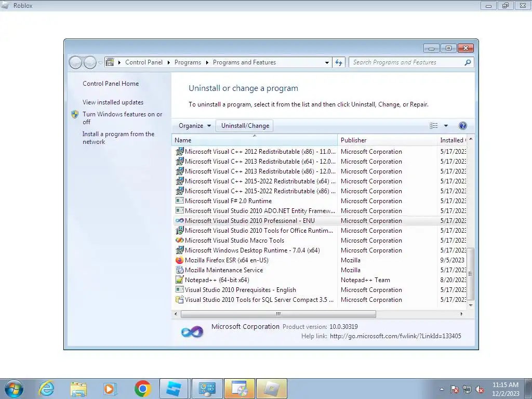Click the network tray icon
Image resolution: width=532 pixels, height=399 pixels.
pyautogui.click(x=467, y=390)
